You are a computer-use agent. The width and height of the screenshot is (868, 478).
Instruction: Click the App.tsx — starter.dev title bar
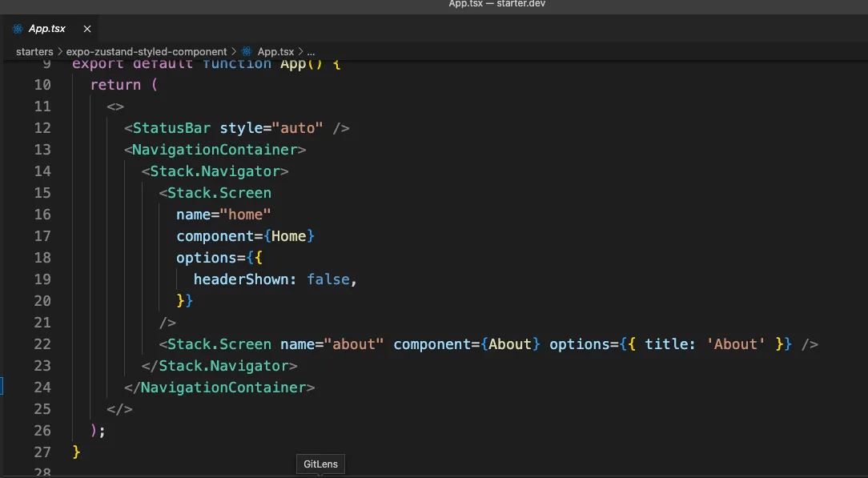tap(496, 4)
